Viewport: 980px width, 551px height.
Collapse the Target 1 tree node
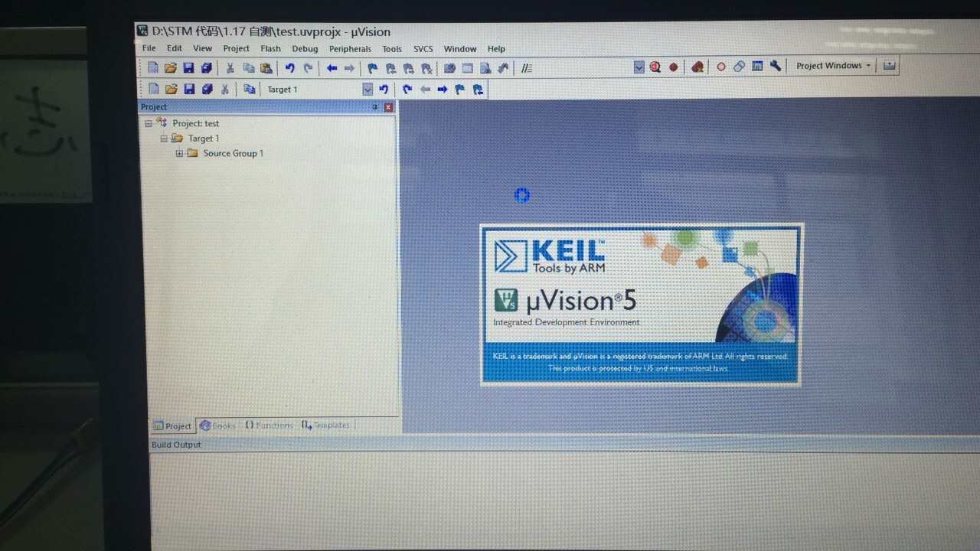tap(164, 139)
